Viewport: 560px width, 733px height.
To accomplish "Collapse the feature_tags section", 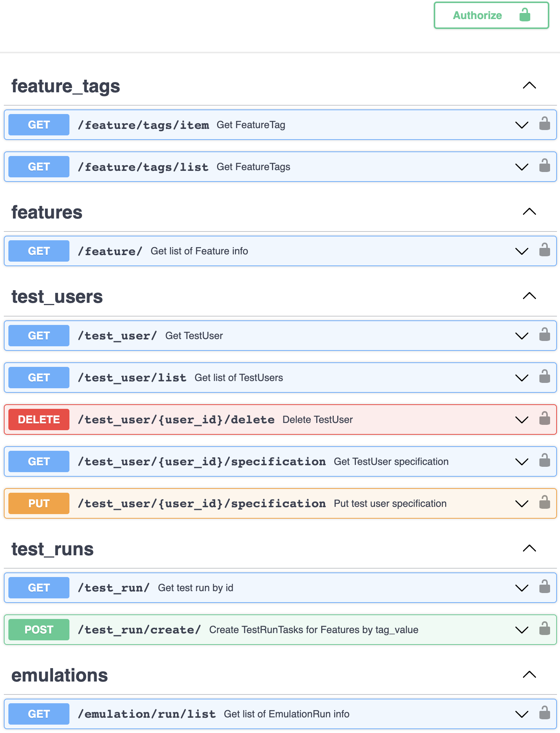I will click(529, 85).
